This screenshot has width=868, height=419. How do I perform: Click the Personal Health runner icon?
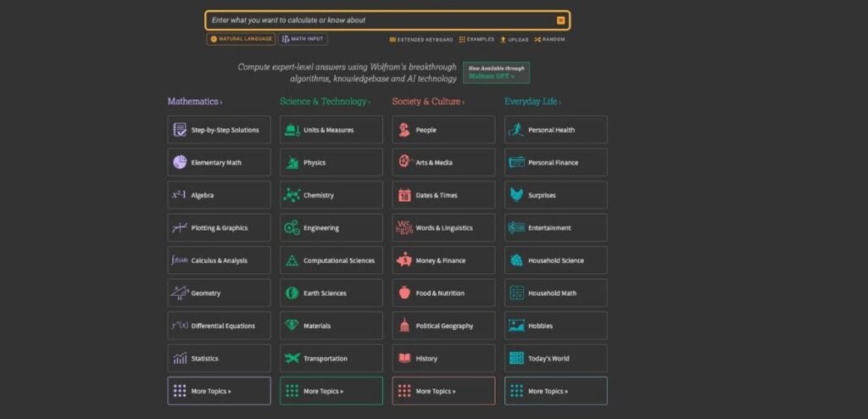(x=516, y=130)
